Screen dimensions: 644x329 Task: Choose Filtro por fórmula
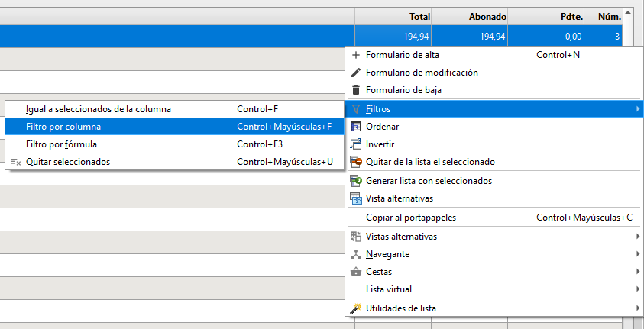tap(61, 144)
